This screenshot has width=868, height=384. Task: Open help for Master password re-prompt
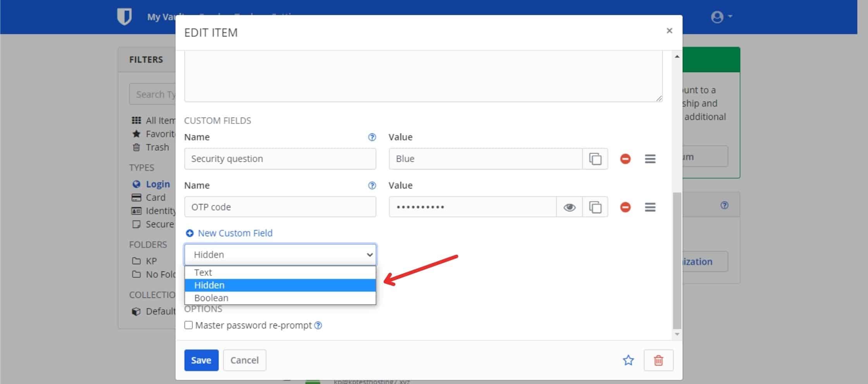pyautogui.click(x=318, y=325)
